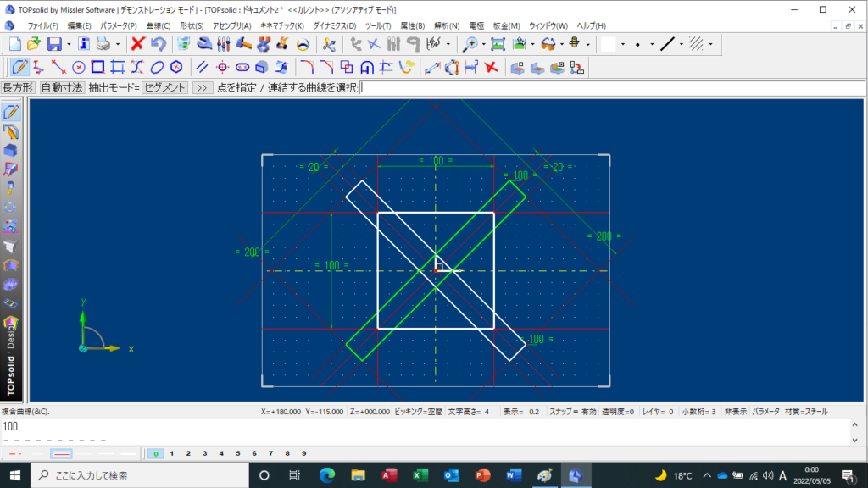Open the 形状(S) menu
Screen dimensions: 868x488
point(192,26)
